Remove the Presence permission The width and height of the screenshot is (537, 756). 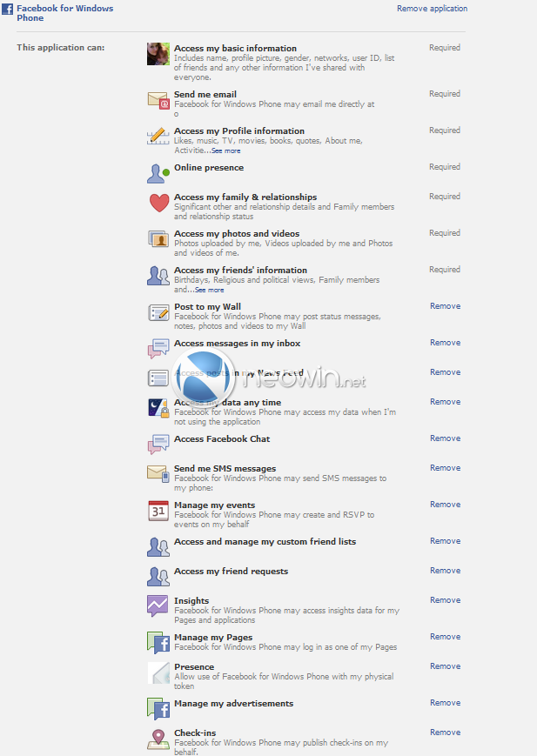click(445, 666)
